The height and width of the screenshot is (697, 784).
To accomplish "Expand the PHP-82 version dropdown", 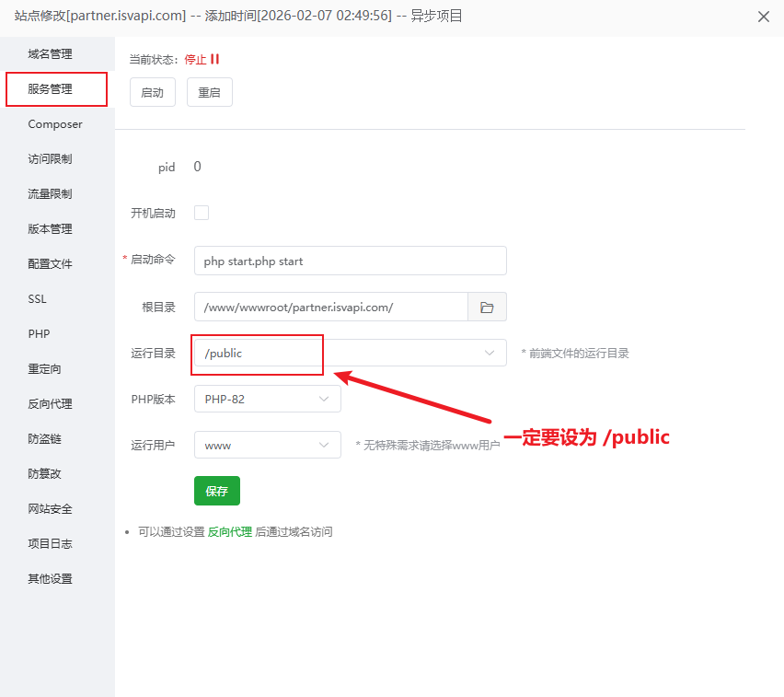I will tap(323, 399).
